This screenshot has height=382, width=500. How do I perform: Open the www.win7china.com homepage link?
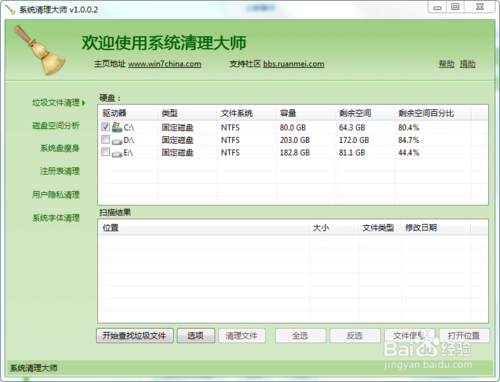[165, 64]
